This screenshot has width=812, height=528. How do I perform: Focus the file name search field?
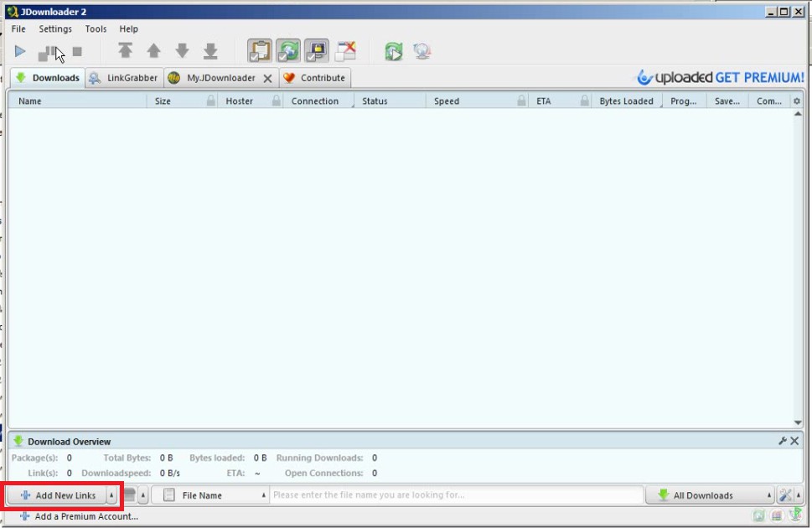click(457, 494)
